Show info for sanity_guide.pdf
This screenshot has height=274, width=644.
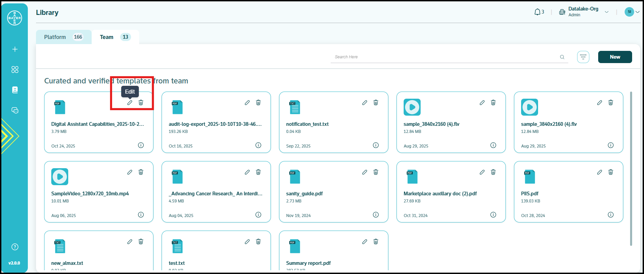pos(376,215)
